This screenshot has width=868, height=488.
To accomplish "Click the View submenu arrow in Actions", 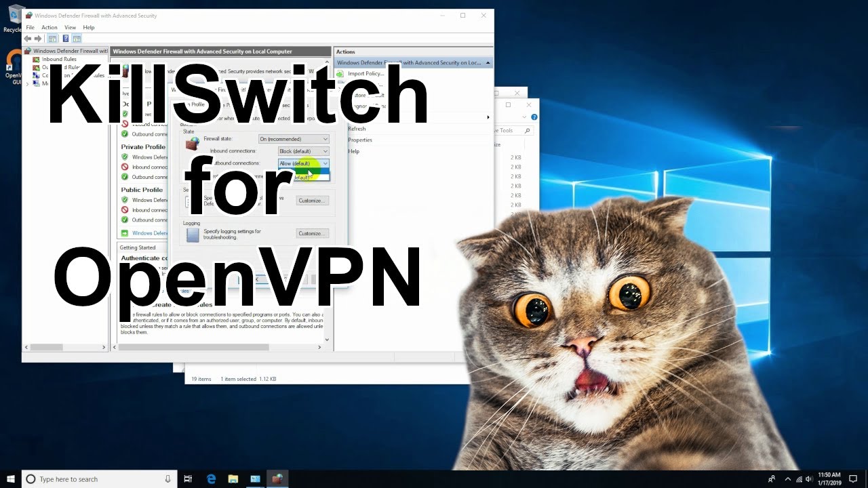I will (488, 117).
